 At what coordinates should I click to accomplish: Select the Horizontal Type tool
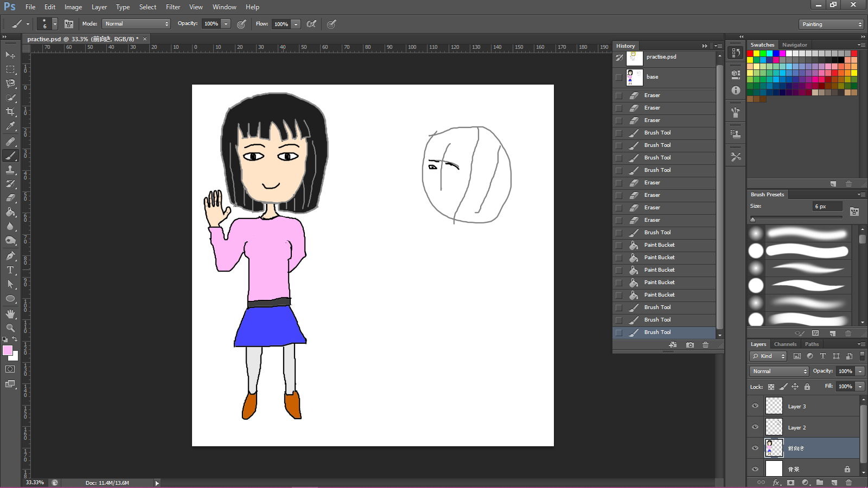pyautogui.click(x=10, y=269)
